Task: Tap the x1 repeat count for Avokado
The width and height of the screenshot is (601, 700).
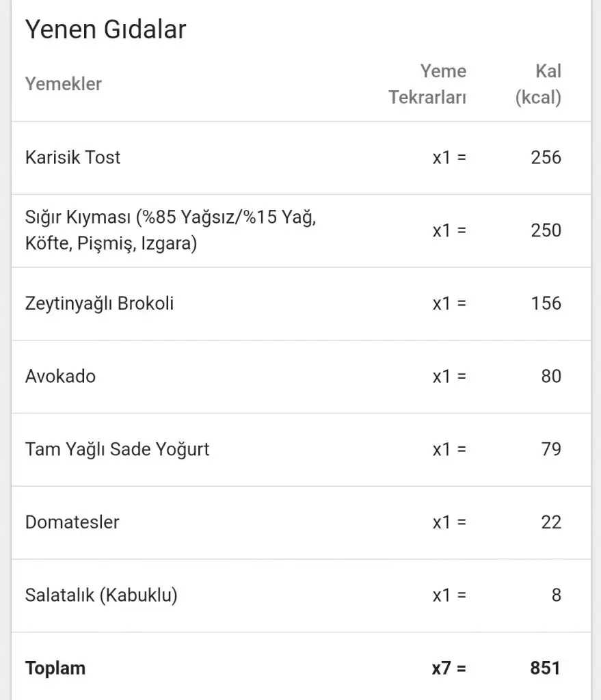Action: point(449,376)
